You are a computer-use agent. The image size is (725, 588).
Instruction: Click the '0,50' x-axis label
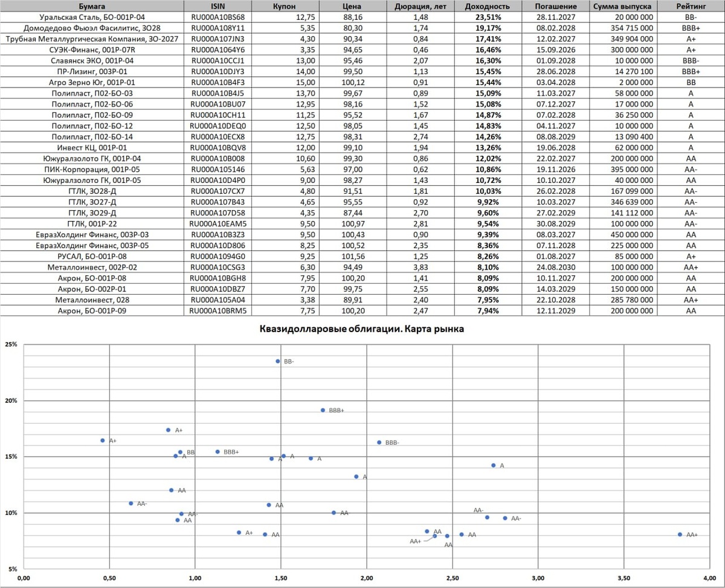point(109,578)
